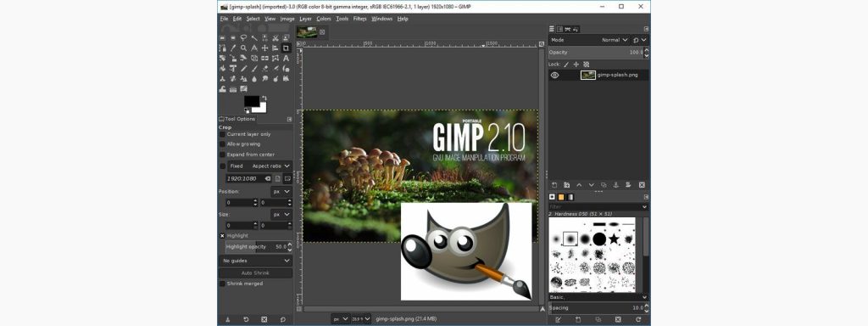Enable Allow growing checkbox
The width and height of the screenshot is (868, 326).
point(223,144)
